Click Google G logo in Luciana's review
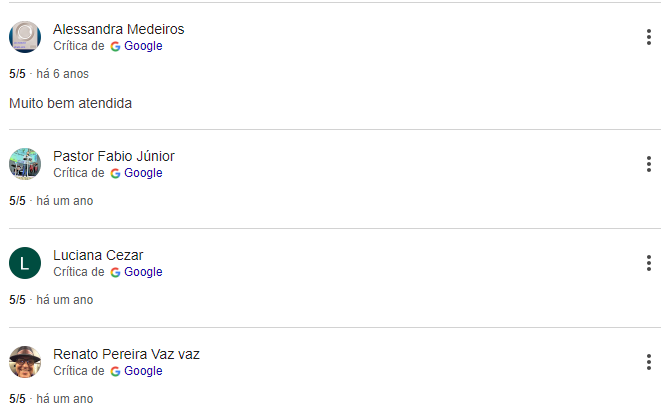 point(115,273)
